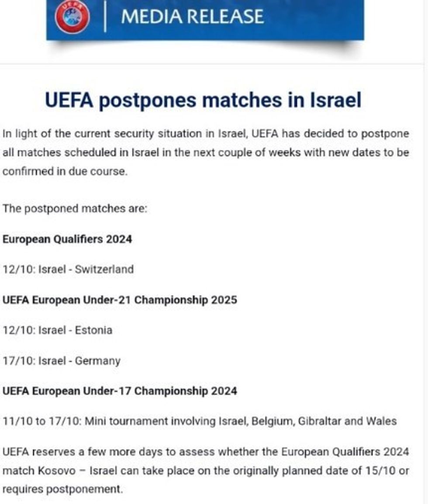Click the "UEFA European Under-21 Championship 2025" heading
Screen dimensions: 428x504
pos(120,300)
